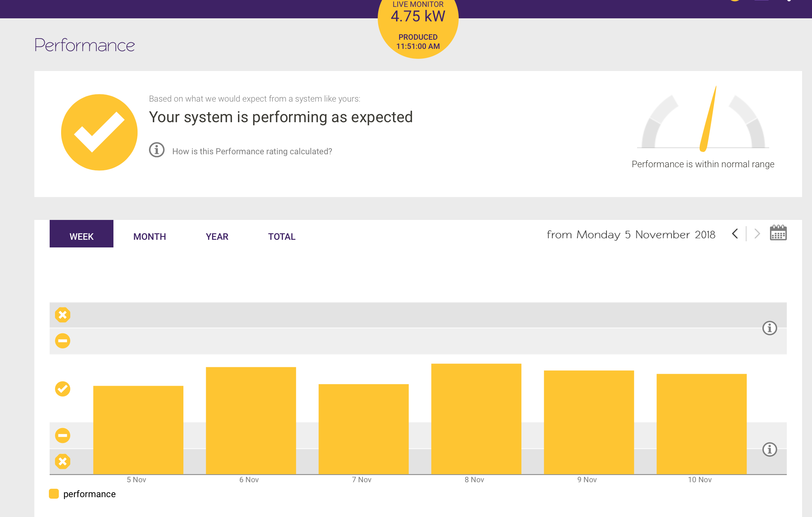The image size is (812, 517).
Task: Open the performance rating info icon
Action: [157, 150]
